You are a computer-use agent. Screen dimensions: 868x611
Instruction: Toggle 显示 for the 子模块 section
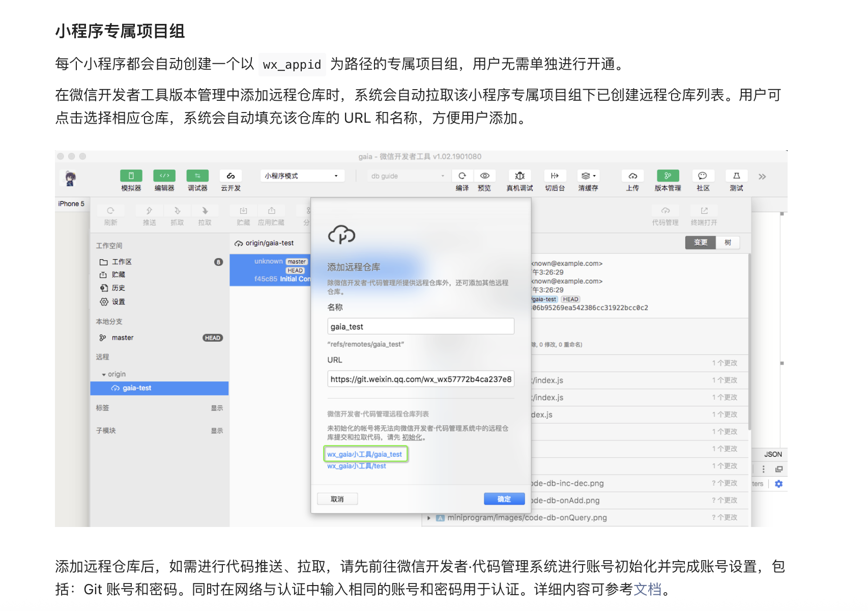pyautogui.click(x=217, y=431)
